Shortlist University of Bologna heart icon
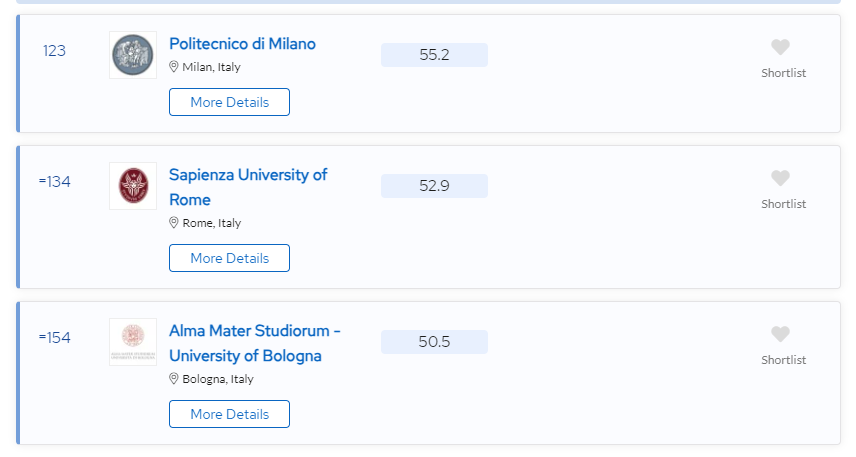The width and height of the screenshot is (856, 457). [x=781, y=334]
